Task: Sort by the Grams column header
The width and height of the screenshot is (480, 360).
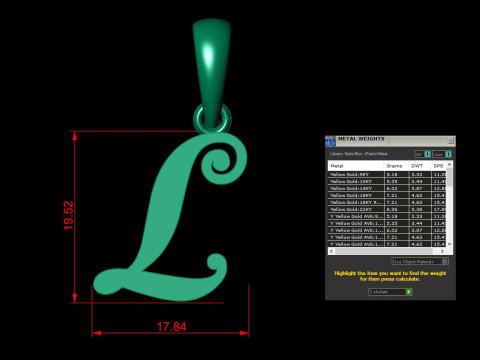Action: click(x=396, y=166)
